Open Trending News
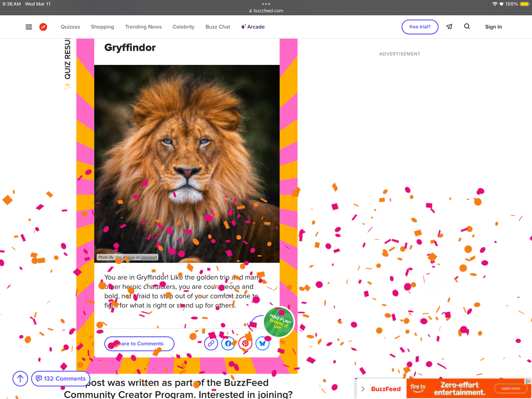The height and width of the screenshot is (399, 532). point(143,27)
